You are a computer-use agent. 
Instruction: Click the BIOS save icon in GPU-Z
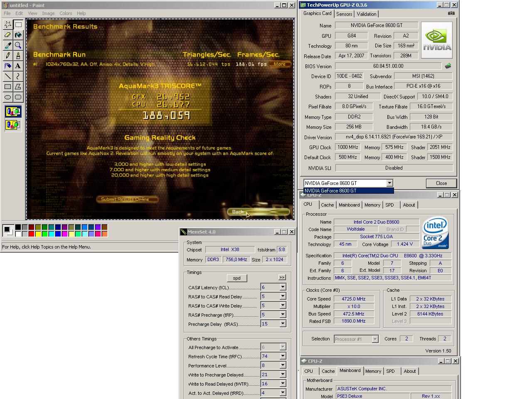pos(448,66)
